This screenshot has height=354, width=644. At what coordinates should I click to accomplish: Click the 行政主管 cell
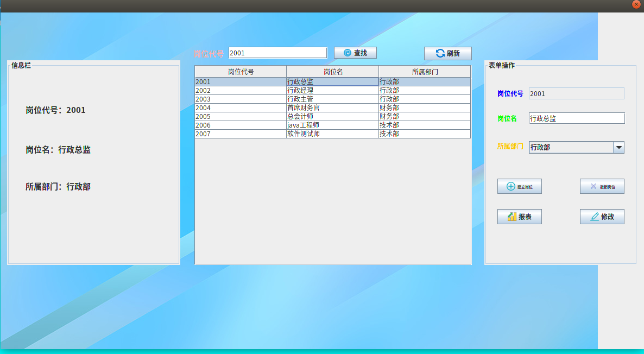[332, 99]
